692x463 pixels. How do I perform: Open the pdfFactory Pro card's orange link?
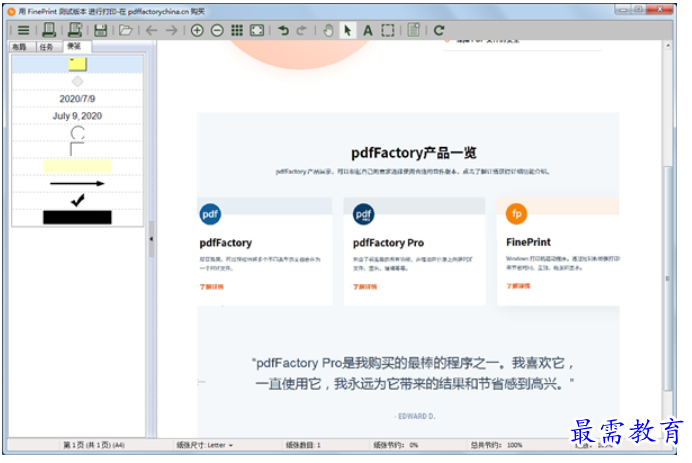point(365,287)
